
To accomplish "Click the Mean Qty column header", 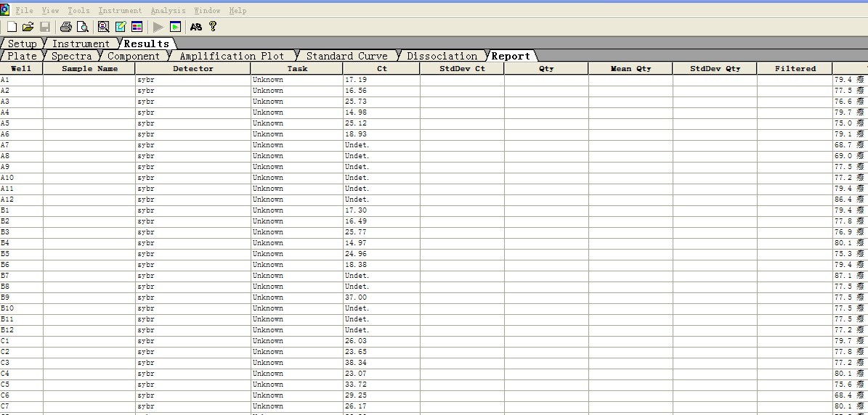I will pyautogui.click(x=630, y=68).
